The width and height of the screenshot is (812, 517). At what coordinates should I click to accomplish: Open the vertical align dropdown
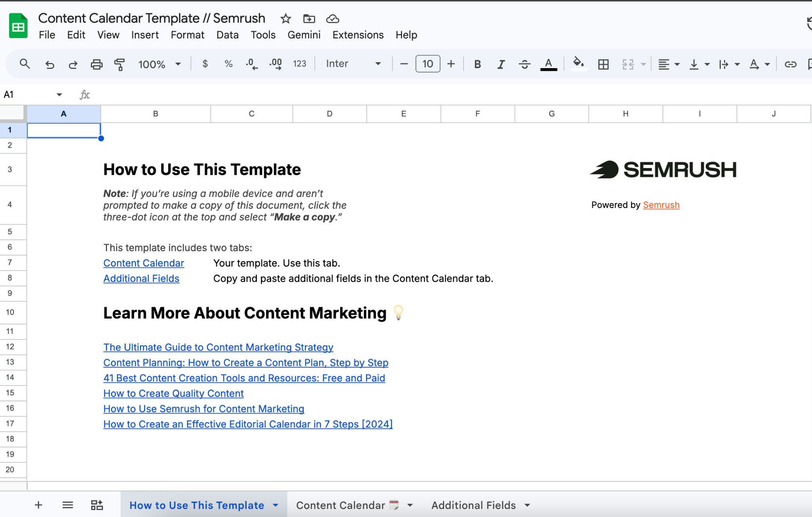pyautogui.click(x=699, y=64)
